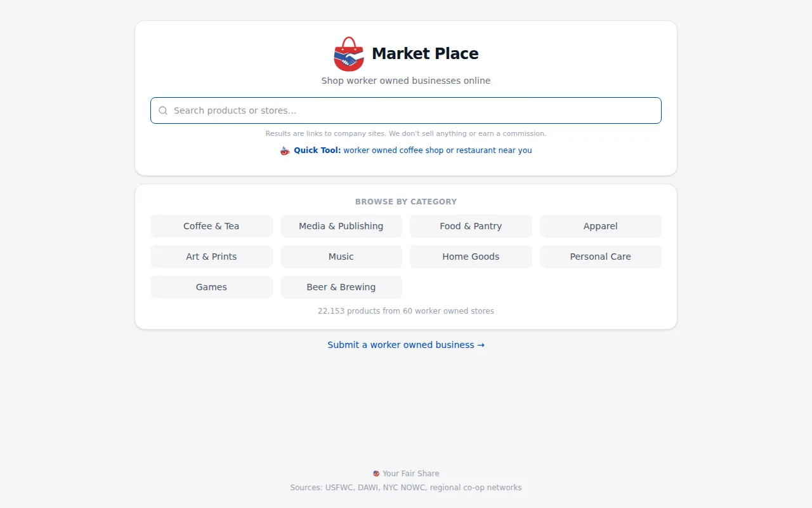
Task: Click the 'Results are links to company sites' note
Action: pyautogui.click(x=406, y=133)
